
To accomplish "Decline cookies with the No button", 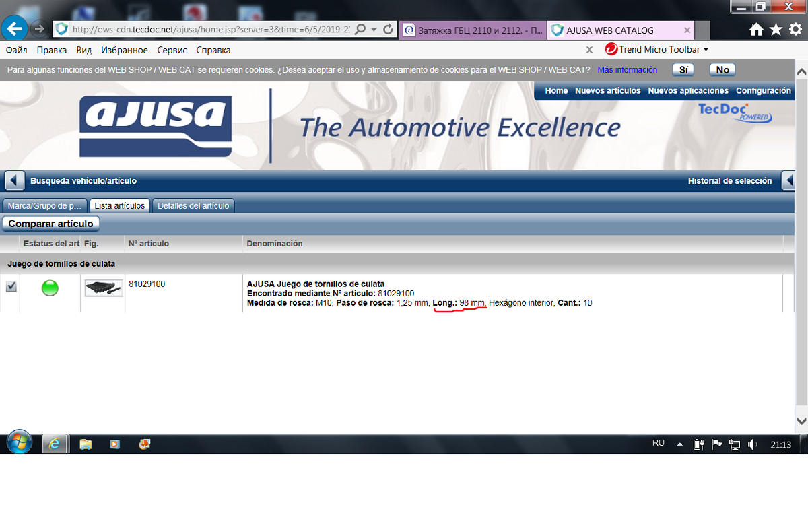I will tap(722, 70).
